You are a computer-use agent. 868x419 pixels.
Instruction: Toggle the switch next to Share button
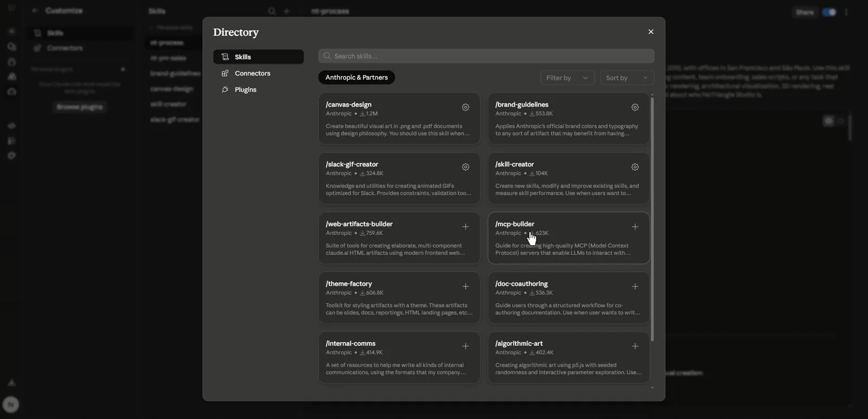pos(829,12)
